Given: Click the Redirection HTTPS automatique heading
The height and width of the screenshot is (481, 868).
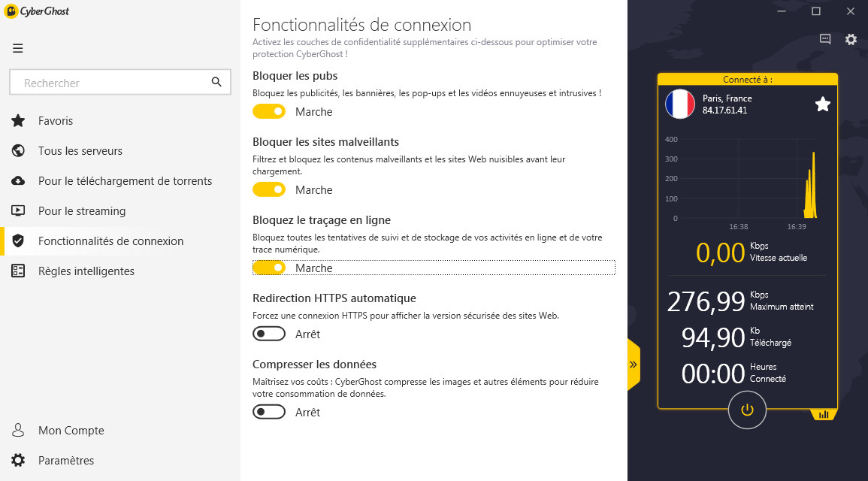Looking at the screenshot, I should (334, 298).
